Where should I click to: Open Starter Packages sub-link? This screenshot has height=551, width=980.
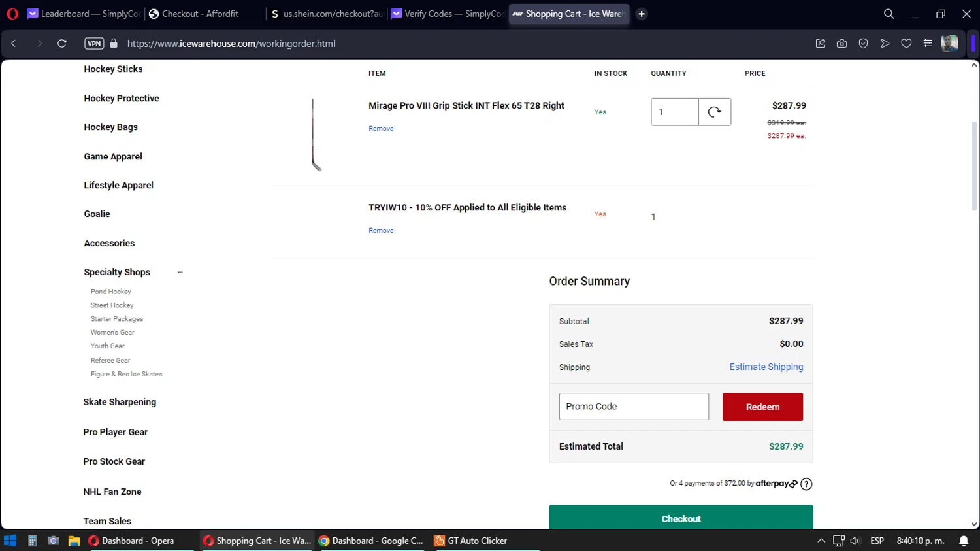[x=117, y=319]
